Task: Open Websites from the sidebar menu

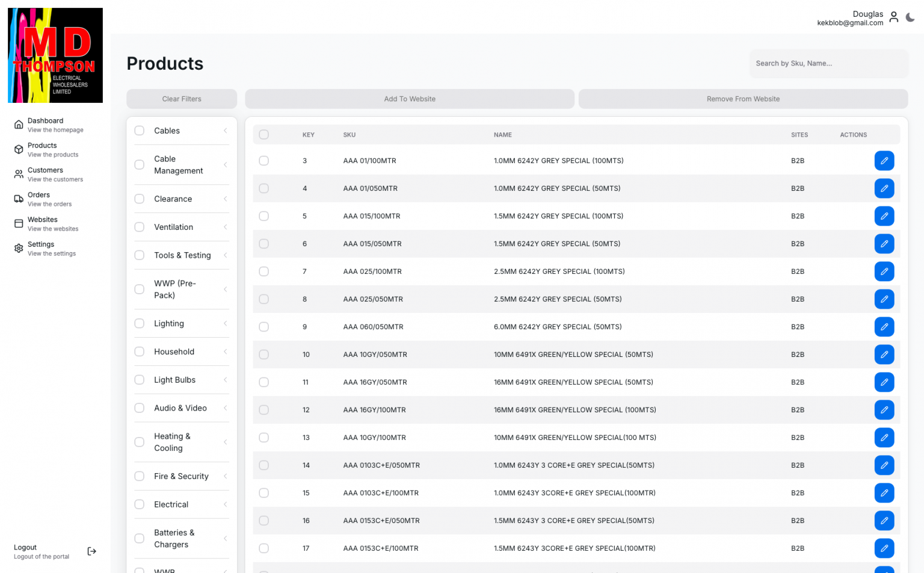Action: coord(43,223)
